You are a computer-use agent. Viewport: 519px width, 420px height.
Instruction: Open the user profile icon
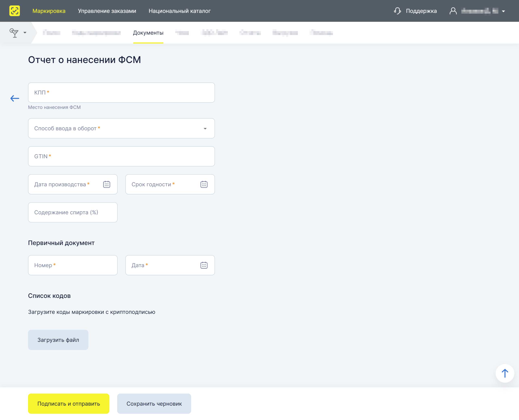(x=453, y=11)
